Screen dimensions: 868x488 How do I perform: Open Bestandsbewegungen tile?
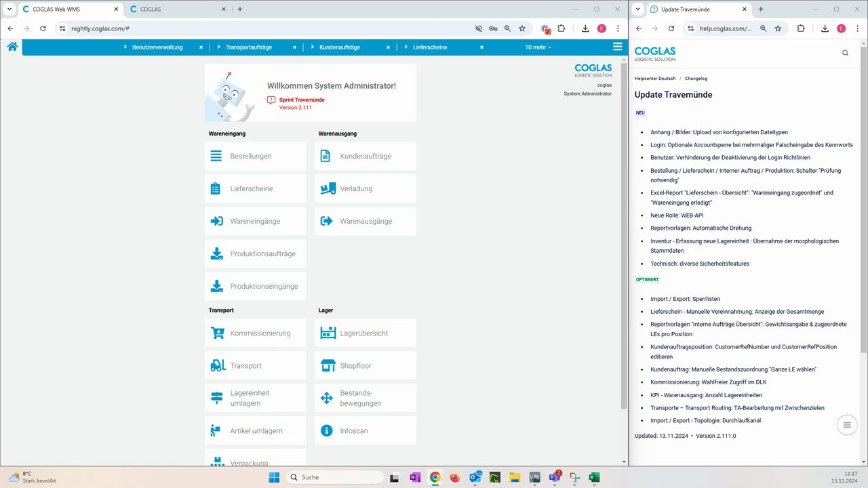coord(366,398)
